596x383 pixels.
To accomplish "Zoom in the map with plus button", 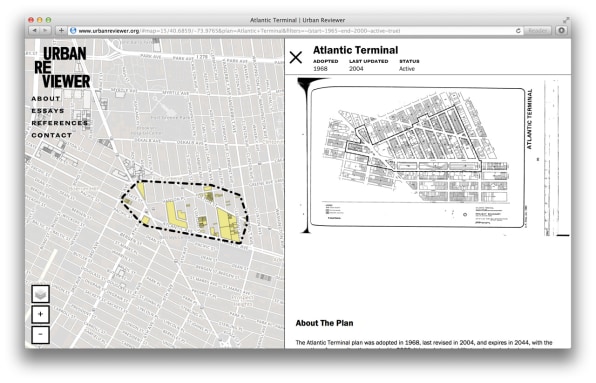I will [x=40, y=314].
